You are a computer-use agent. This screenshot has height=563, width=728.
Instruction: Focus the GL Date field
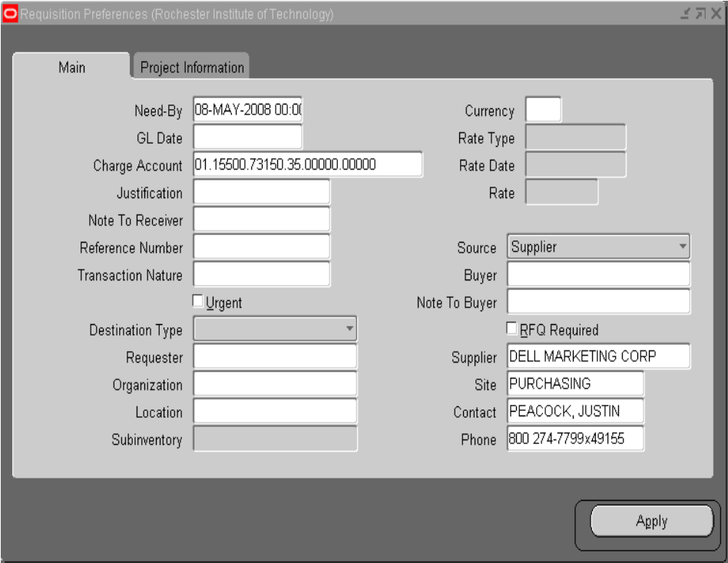click(247, 137)
